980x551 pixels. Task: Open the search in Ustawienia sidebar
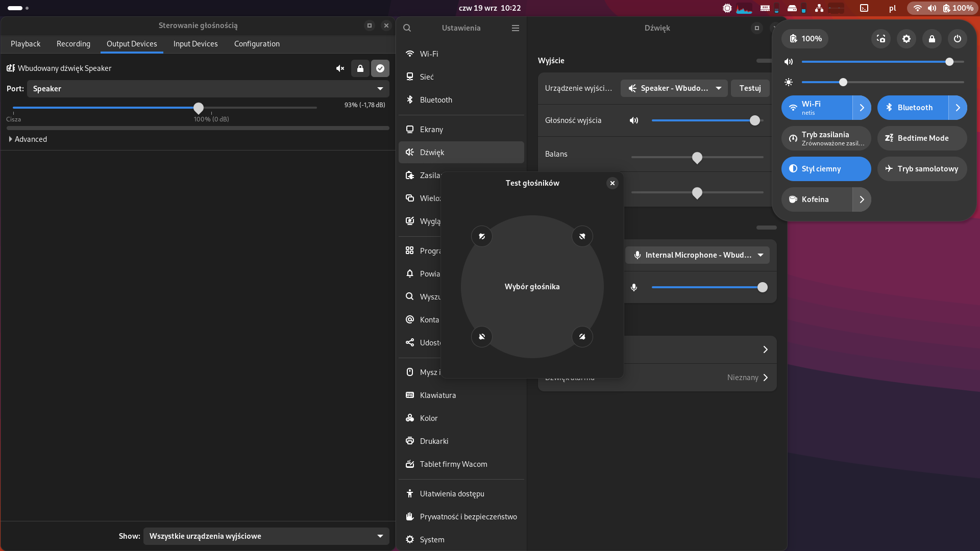[x=407, y=28]
